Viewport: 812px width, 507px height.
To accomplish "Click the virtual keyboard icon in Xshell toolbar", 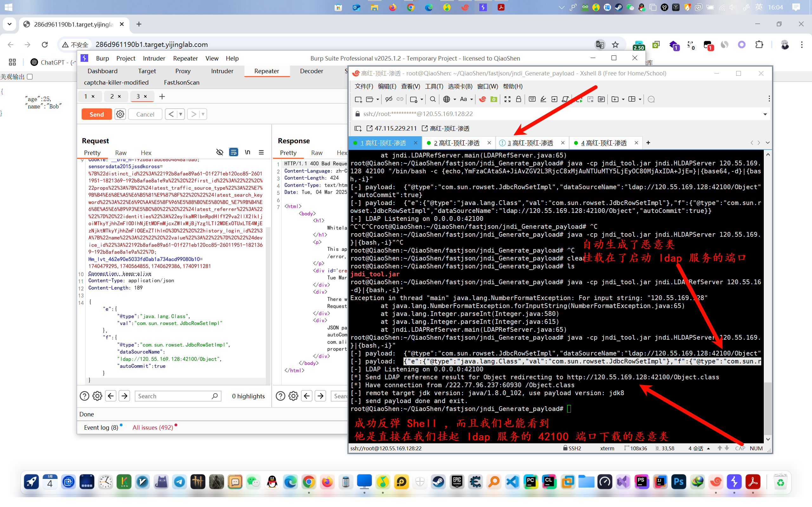I will [x=532, y=99].
